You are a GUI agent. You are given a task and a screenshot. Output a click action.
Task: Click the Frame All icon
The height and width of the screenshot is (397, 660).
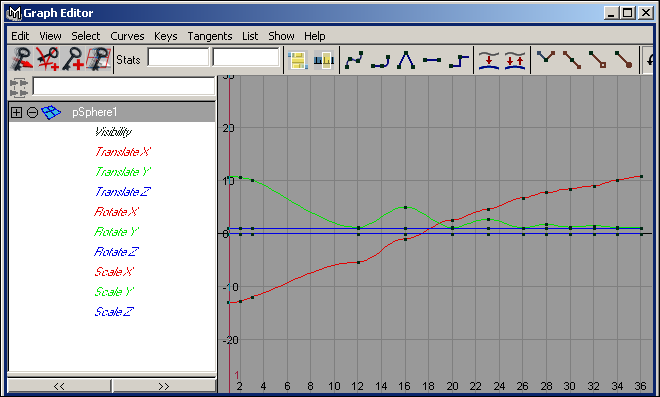298,60
